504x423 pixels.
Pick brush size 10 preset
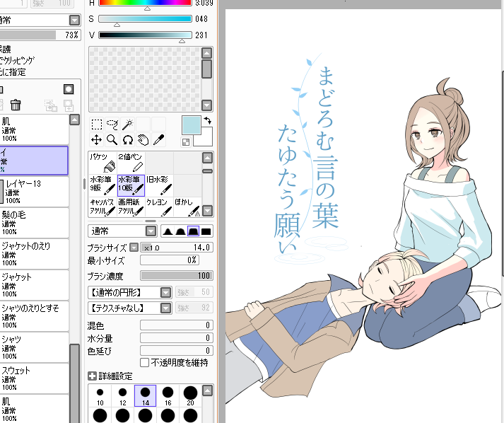point(100,396)
